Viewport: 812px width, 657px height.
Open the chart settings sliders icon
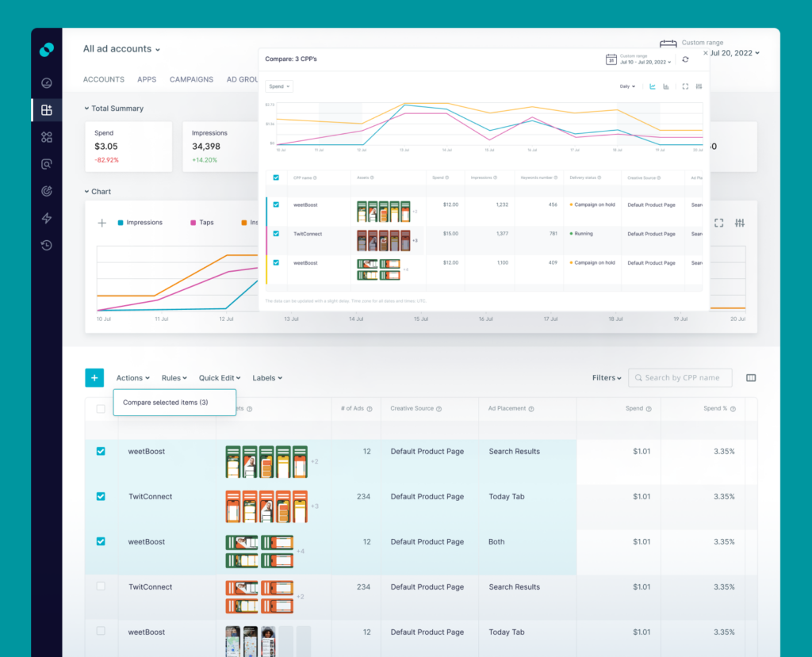(x=699, y=86)
